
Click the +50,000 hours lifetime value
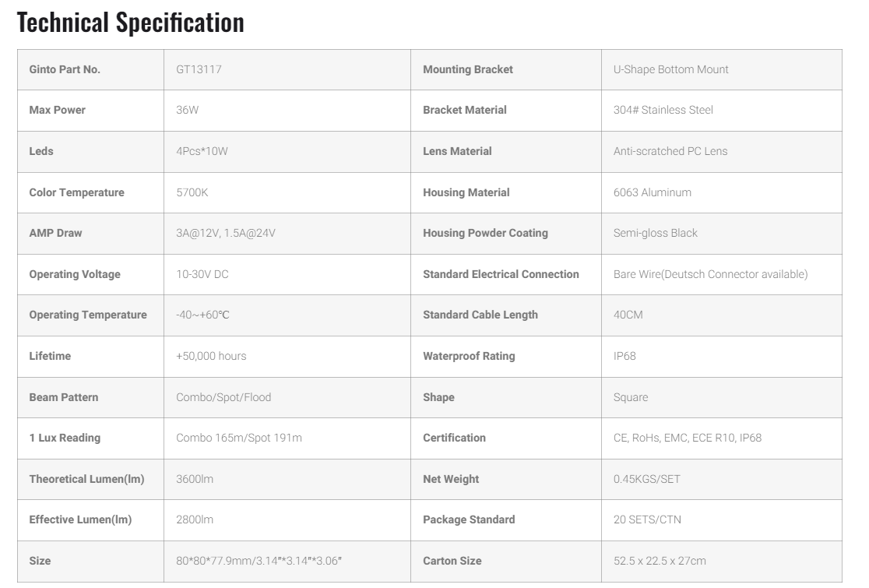tap(211, 356)
